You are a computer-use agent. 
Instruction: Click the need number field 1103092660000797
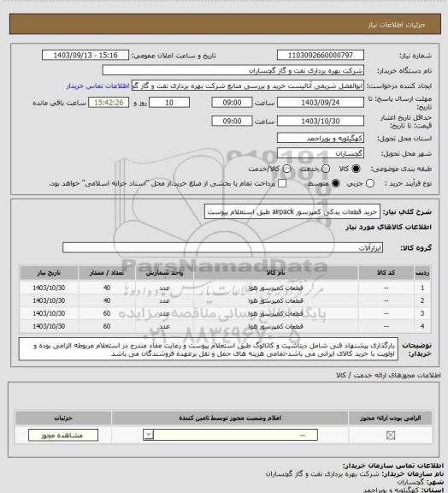point(321,55)
